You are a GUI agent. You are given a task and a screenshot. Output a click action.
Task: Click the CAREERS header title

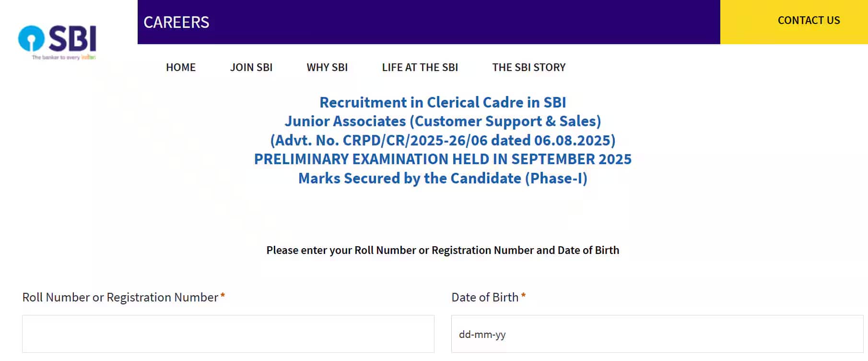[x=176, y=22]
